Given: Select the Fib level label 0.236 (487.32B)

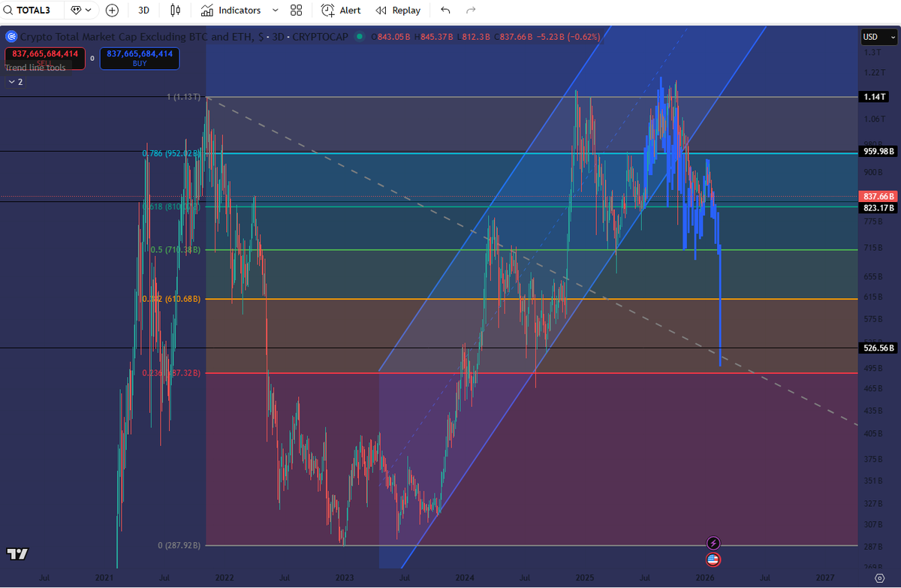Looking at the screenshot, I should pos(172,372).
